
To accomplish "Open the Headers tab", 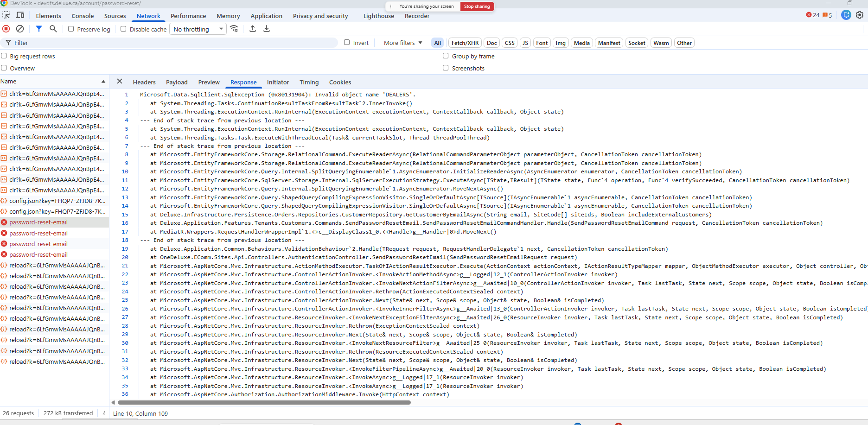I will [144, 82].
